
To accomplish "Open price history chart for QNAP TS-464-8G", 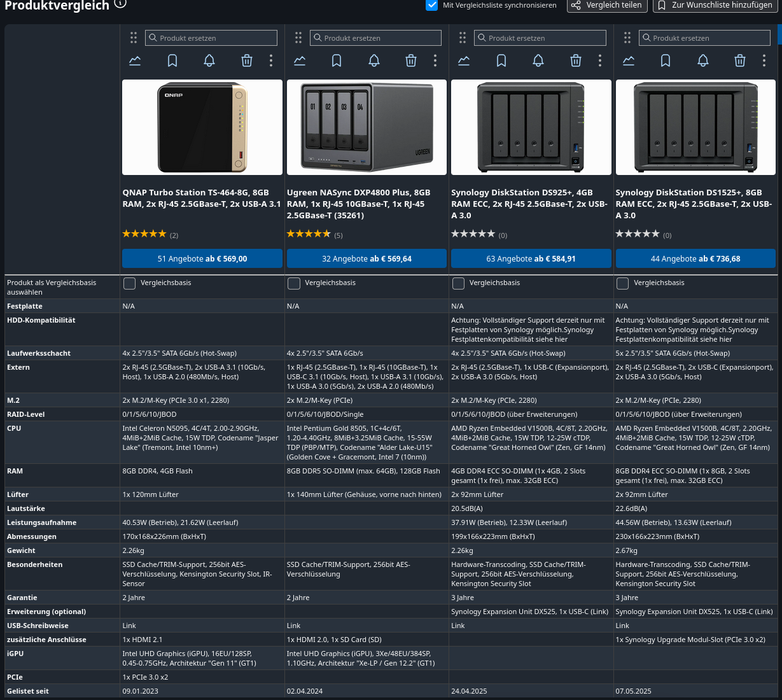I will coord(135,60).
